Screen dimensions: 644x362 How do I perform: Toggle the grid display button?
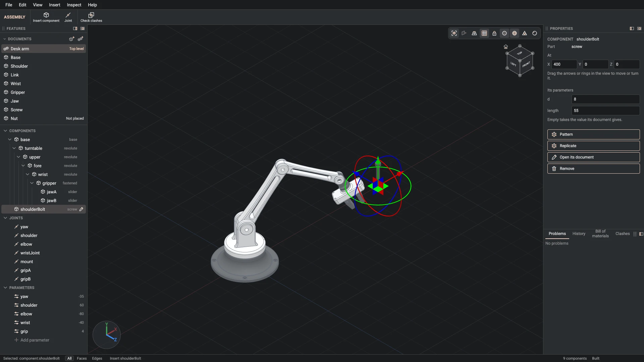coord(484,33)
